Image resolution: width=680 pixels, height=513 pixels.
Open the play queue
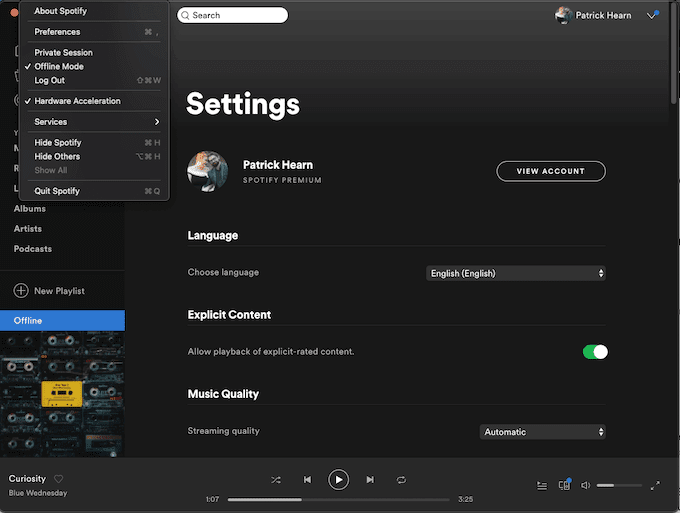click(542, 485)
